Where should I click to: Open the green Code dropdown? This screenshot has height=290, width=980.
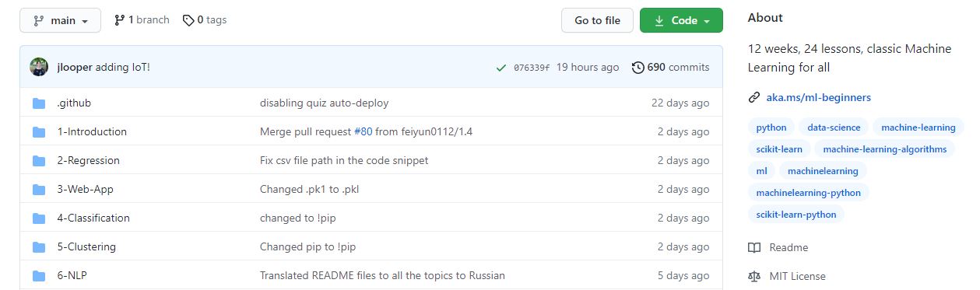(681, 20)
